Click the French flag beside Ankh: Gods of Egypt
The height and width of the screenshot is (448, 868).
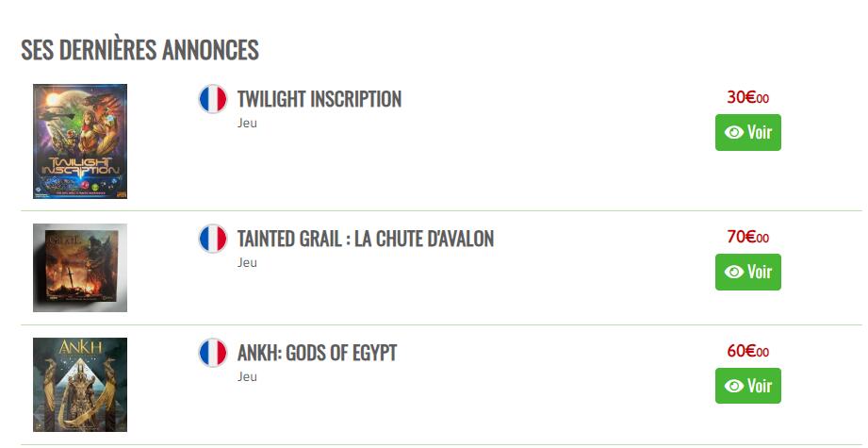(x=213, y=353)
